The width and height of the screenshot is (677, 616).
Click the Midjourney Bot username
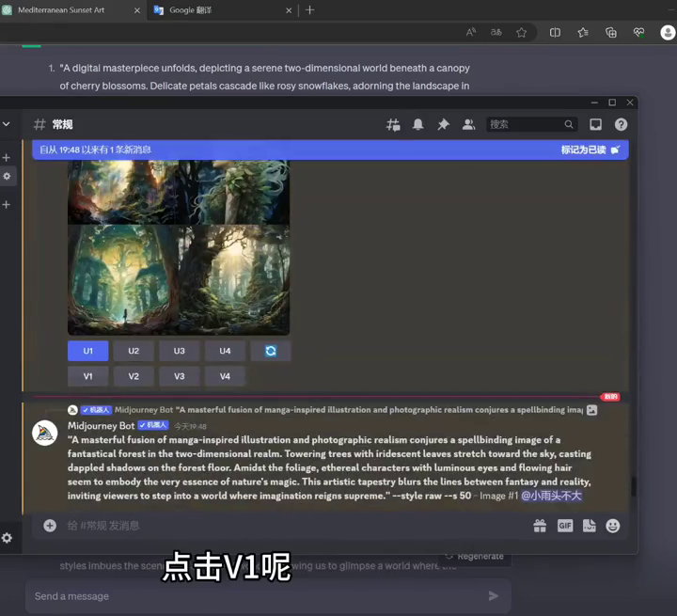point(101,426)
